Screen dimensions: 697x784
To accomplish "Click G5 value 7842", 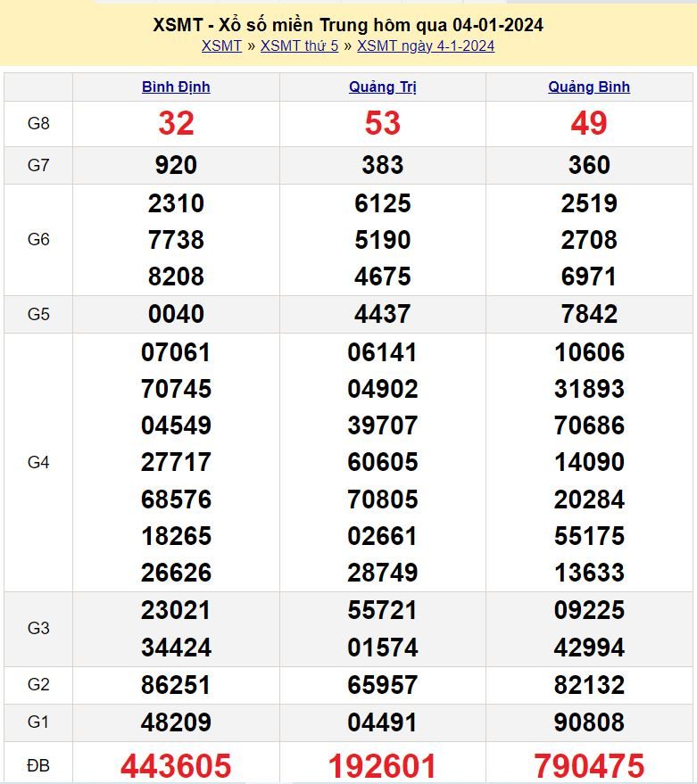I will click(x=589, y=314).
